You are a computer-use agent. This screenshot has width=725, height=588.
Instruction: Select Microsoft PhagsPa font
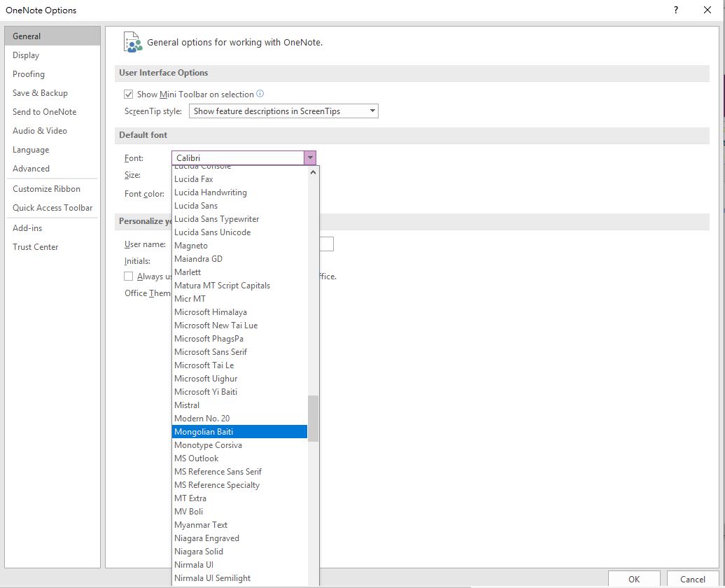tap(239, 339)
